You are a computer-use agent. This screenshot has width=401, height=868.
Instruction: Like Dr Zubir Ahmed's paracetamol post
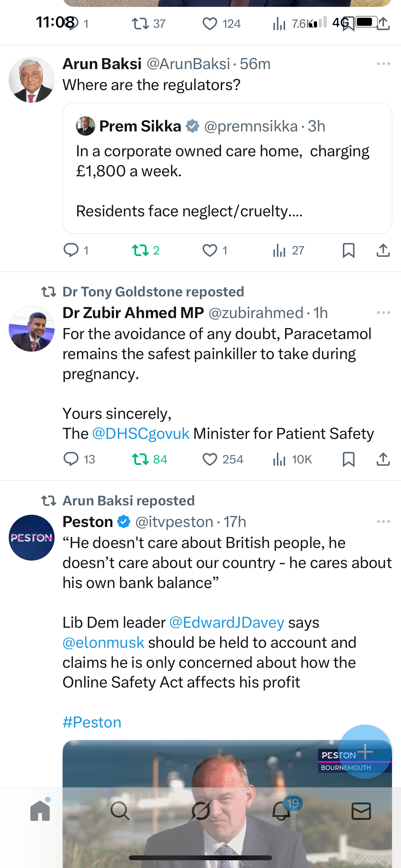[210, 459]
